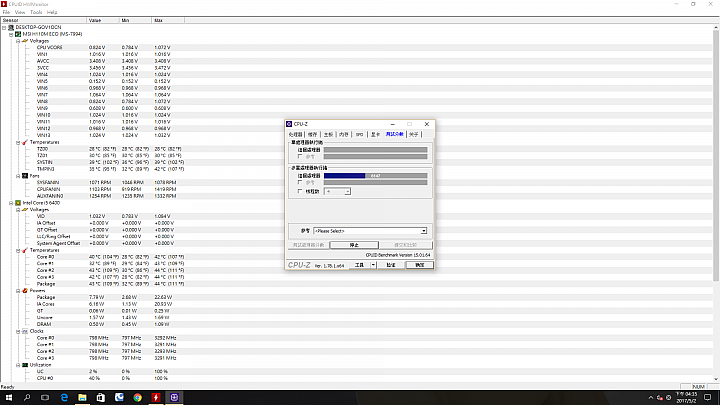The image size is (720, 405).
Task: Open the HWMonitor Help menu
Action: pyautogui.click(x=52, y=12)
